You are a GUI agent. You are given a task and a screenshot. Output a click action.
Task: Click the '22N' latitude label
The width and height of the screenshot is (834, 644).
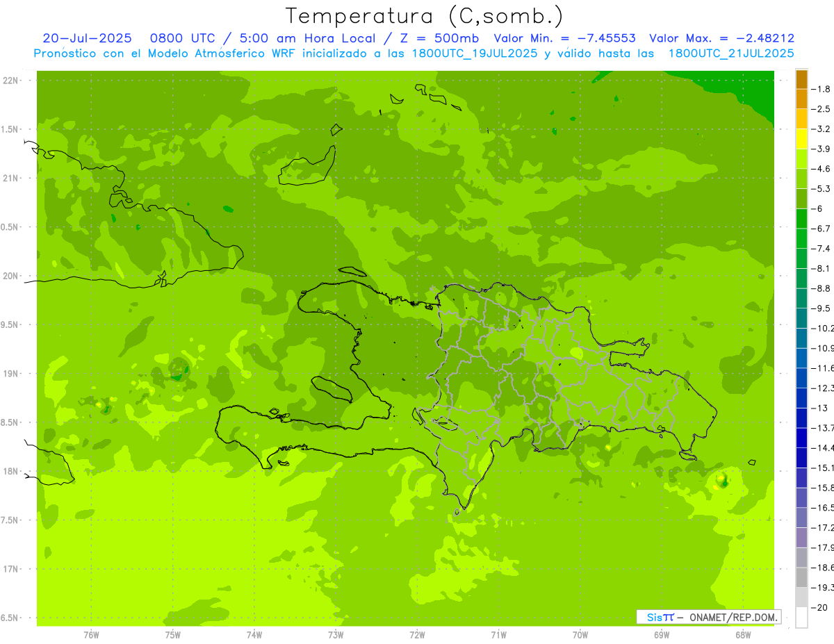click(x=11, y=81)
